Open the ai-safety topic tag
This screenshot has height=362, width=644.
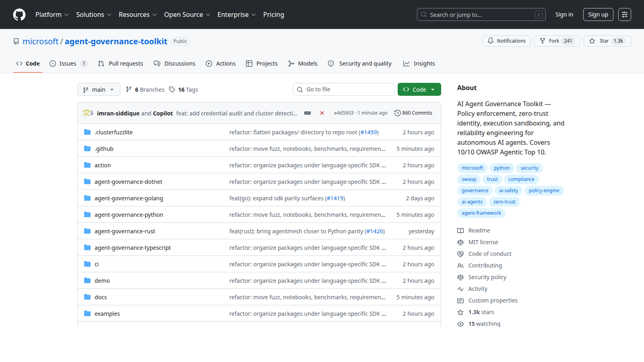click(509, 191)
